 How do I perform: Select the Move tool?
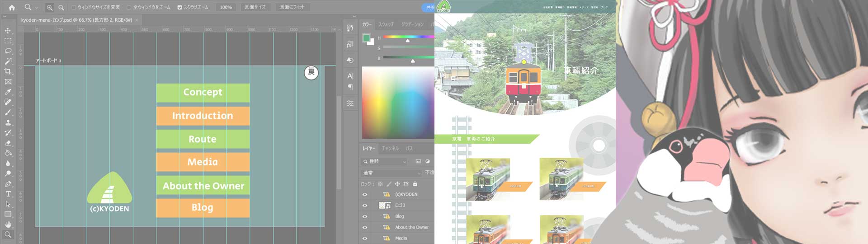(8, 31)
